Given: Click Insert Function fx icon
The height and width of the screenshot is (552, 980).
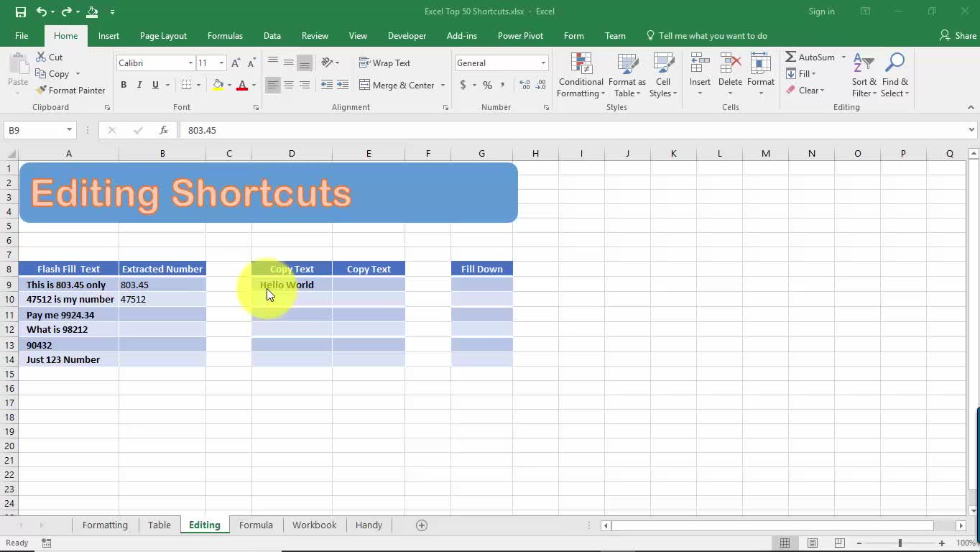Looking at the screenshot, I should click(164, 130).
